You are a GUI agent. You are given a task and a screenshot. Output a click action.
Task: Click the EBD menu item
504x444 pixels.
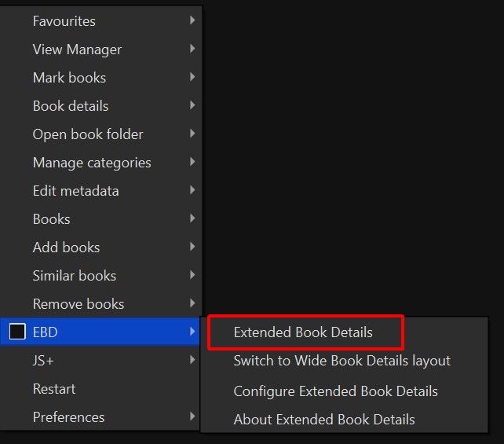click(x=46, y=332)
